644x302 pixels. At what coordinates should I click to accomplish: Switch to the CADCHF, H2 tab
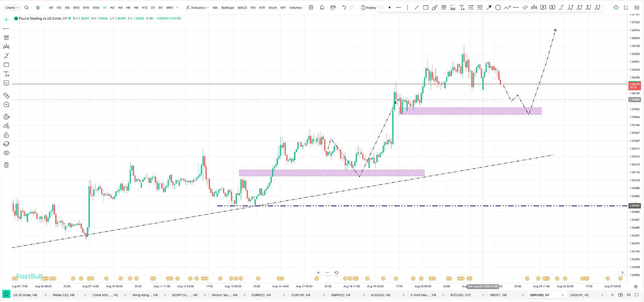coord(579,295)
